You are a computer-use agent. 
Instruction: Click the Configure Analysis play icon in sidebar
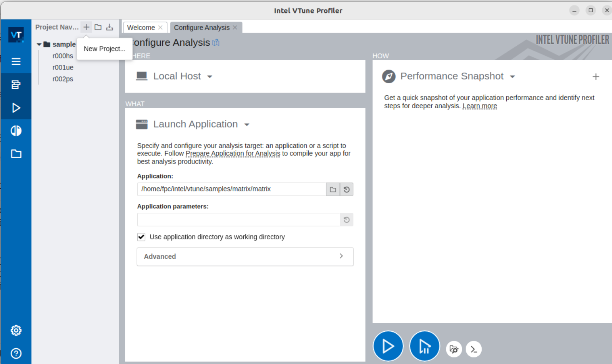coord(16,108)
